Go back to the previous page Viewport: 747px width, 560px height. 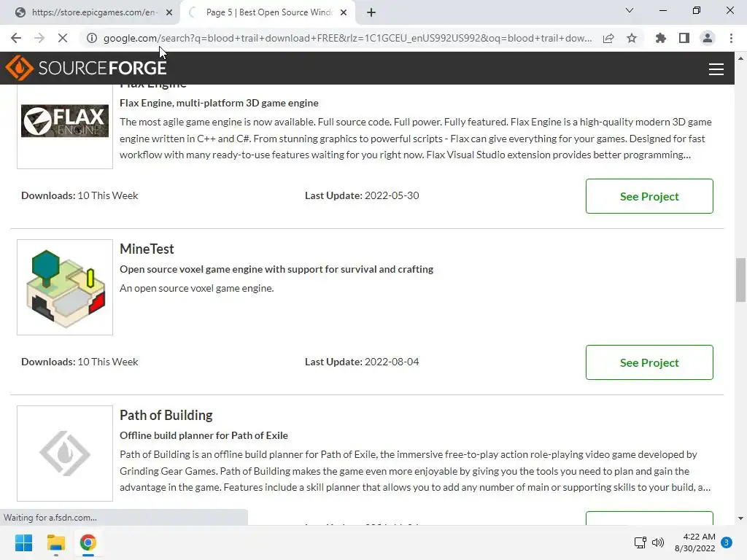pos(16,38)
